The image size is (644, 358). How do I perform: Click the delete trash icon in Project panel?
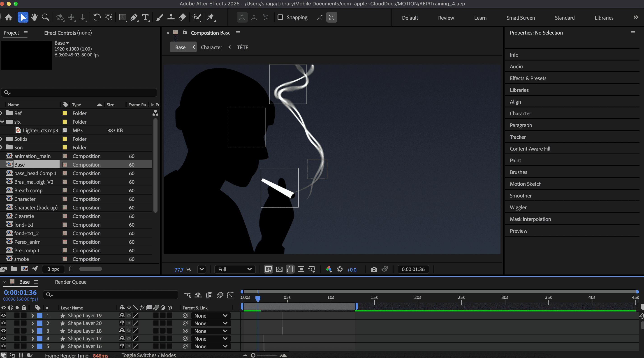[71, 269]
